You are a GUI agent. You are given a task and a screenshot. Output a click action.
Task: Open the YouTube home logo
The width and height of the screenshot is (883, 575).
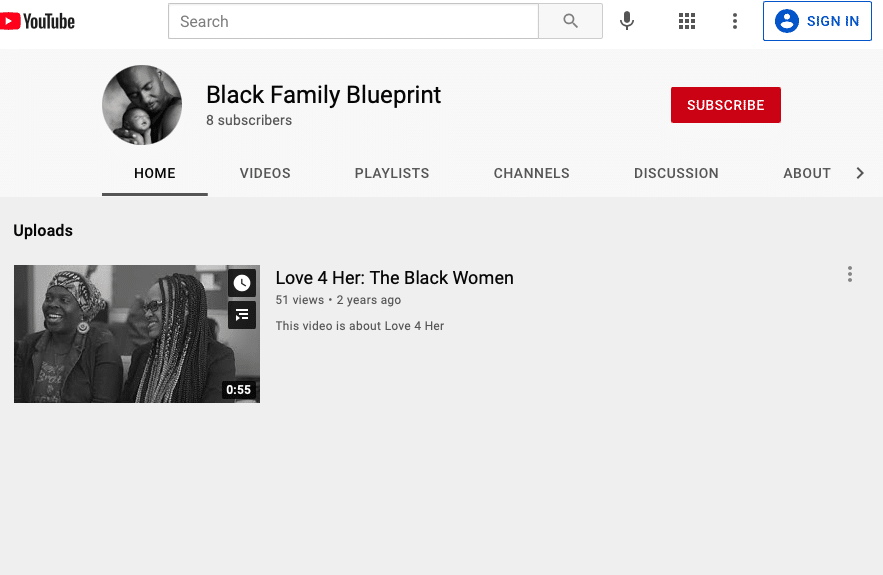point(37,21)
